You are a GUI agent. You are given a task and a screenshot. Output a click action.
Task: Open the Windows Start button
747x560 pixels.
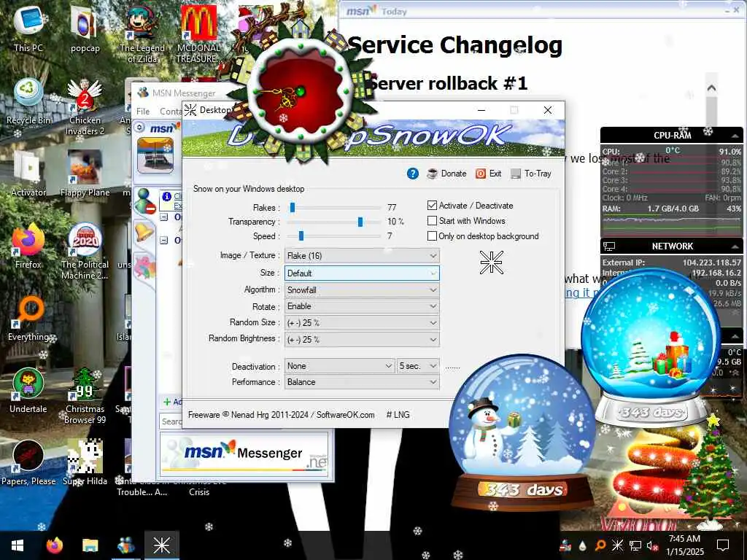(18, 545)
